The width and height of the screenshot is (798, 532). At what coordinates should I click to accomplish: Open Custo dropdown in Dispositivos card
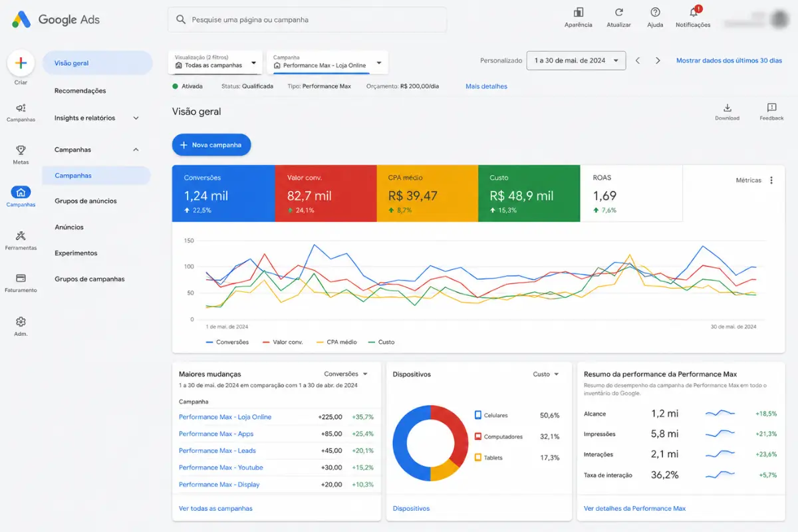[546, 374]
